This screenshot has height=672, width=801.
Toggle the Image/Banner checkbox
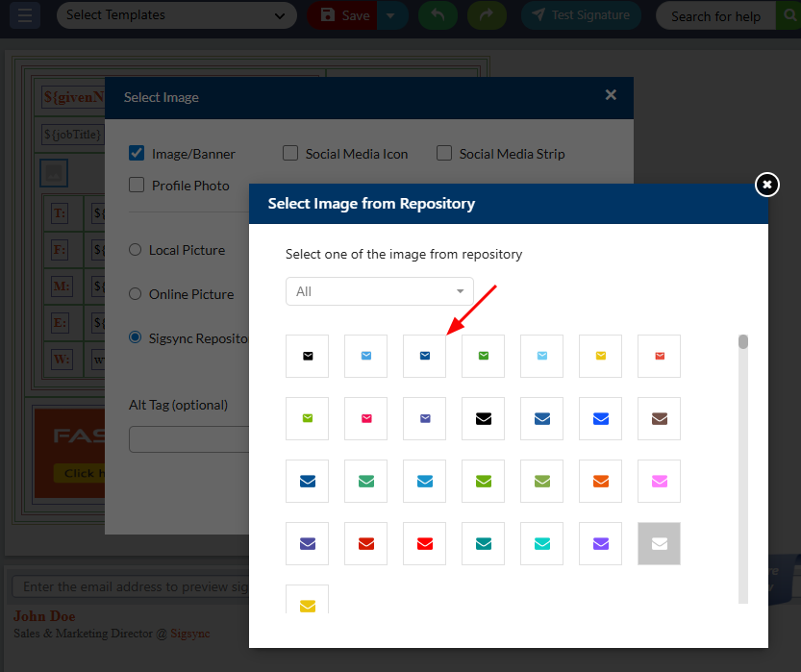(x=137, y=154)
